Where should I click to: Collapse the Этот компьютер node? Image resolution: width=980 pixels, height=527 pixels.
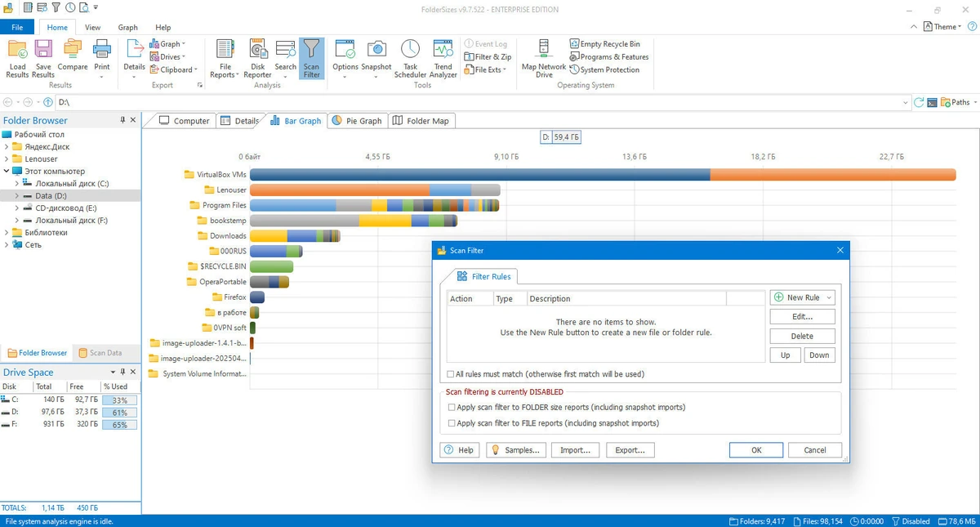click(x=7, y=172)
